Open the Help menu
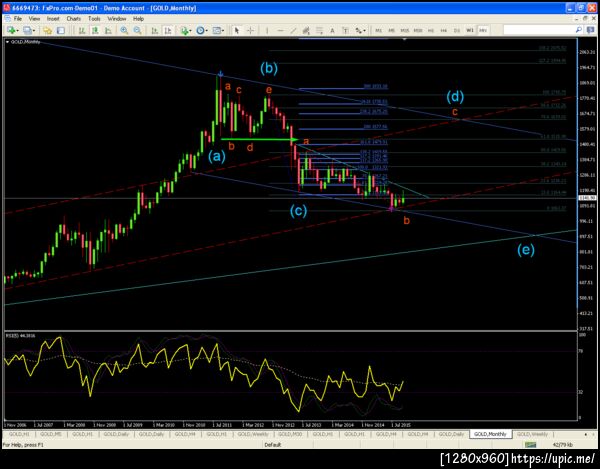 pyautogui.click(x=138, y=18)
